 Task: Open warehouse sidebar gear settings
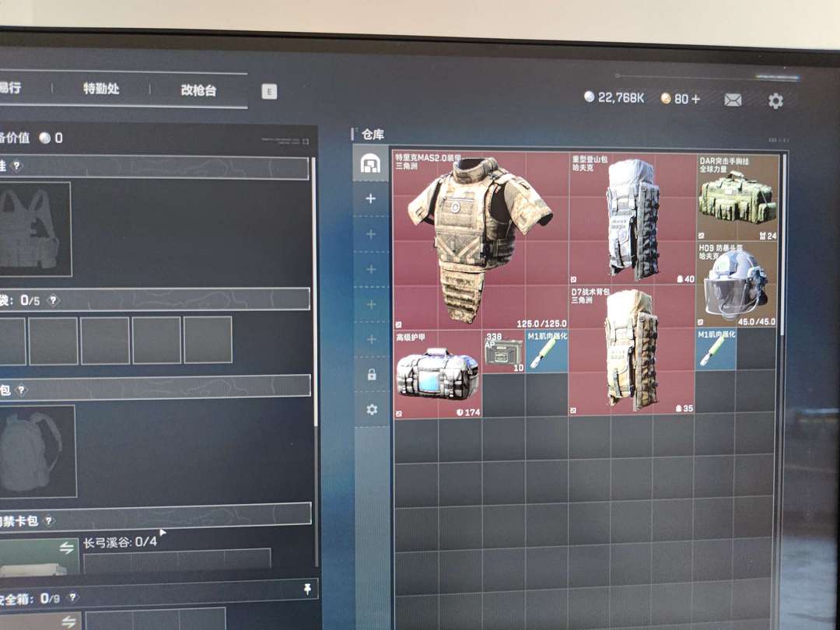[x=372, y=409]
